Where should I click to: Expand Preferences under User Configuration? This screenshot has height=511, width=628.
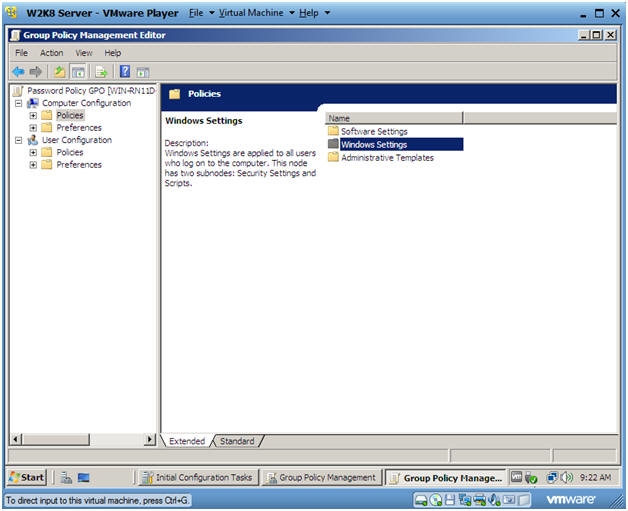33,165
